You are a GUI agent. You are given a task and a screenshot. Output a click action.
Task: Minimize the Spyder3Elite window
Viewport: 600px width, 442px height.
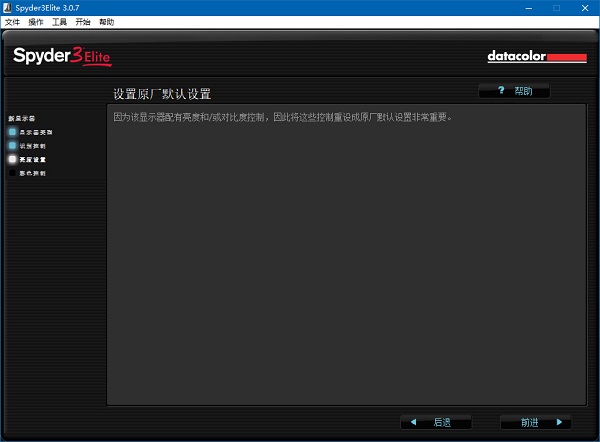click(529, 8)
